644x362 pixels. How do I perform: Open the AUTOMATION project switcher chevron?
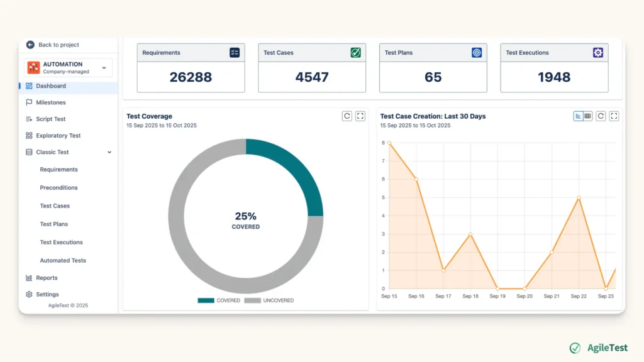tap(104, 68)
